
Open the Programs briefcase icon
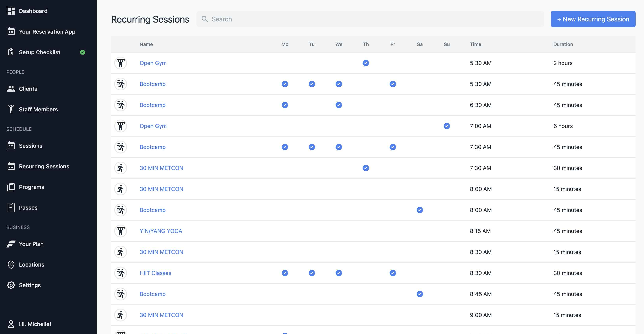[x=11, y=187]
